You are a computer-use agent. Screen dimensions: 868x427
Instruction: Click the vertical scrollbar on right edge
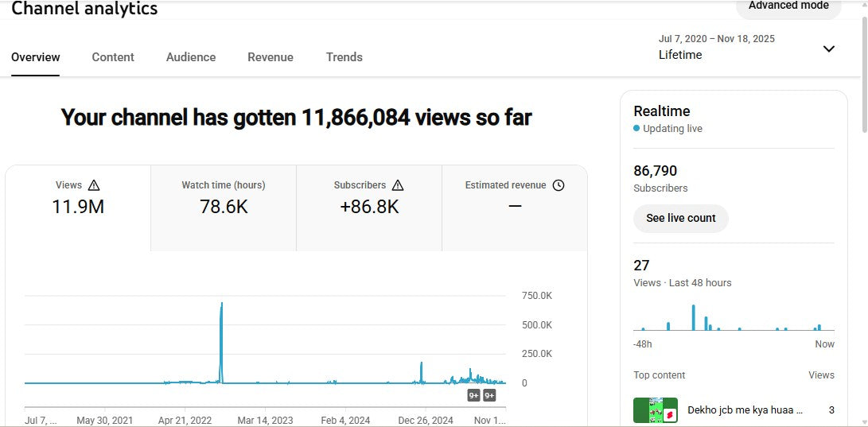(x=864, y=80)
